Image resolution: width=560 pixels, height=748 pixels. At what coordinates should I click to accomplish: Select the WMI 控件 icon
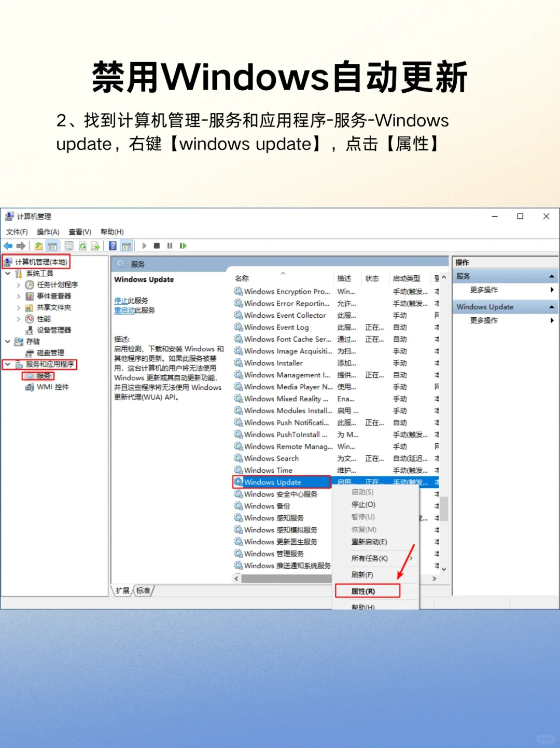tap(30, 387)
